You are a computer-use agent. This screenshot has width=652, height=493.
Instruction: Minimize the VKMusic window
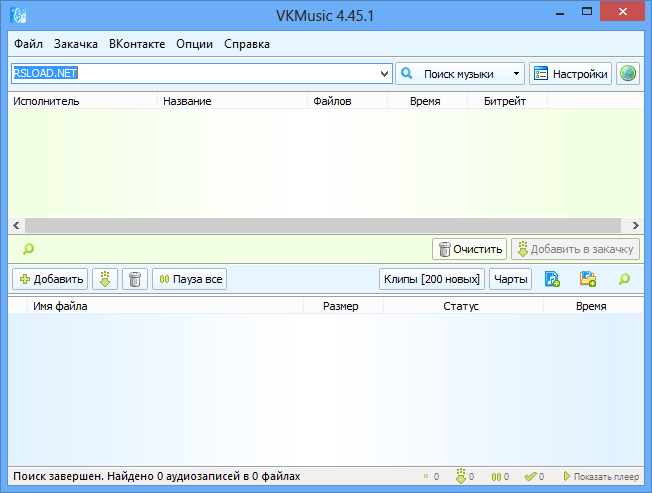560,13
